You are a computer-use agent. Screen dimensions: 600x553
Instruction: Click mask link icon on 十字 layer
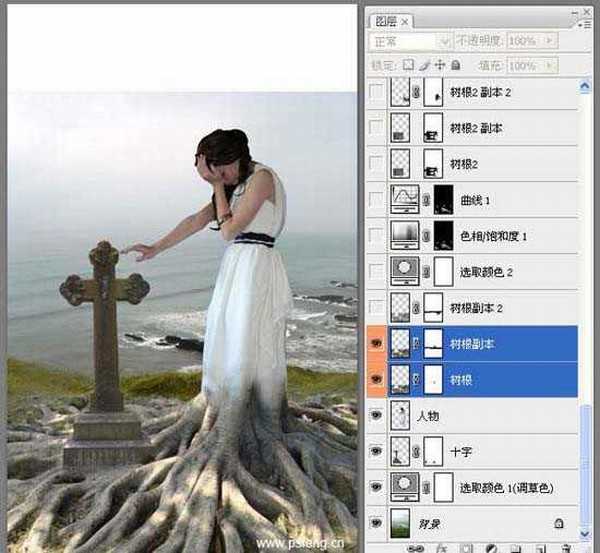click(x=416, y=452)
